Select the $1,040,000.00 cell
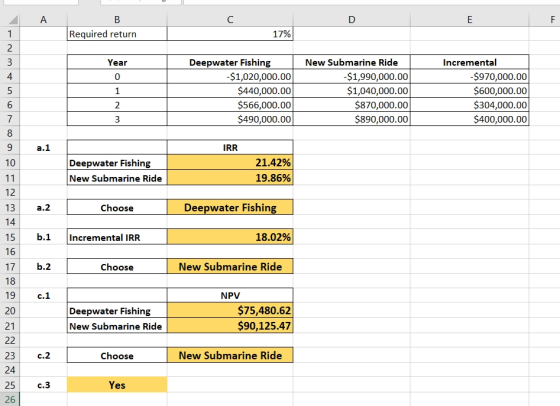Viewport: 560px width, 406px height. (x=351, y=91)
